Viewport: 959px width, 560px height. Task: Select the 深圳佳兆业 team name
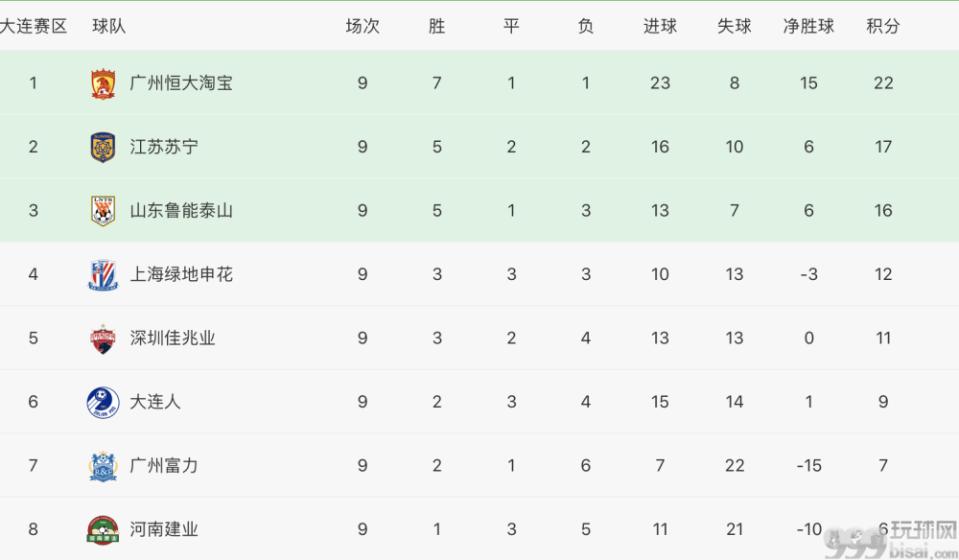tap(173, 338)
